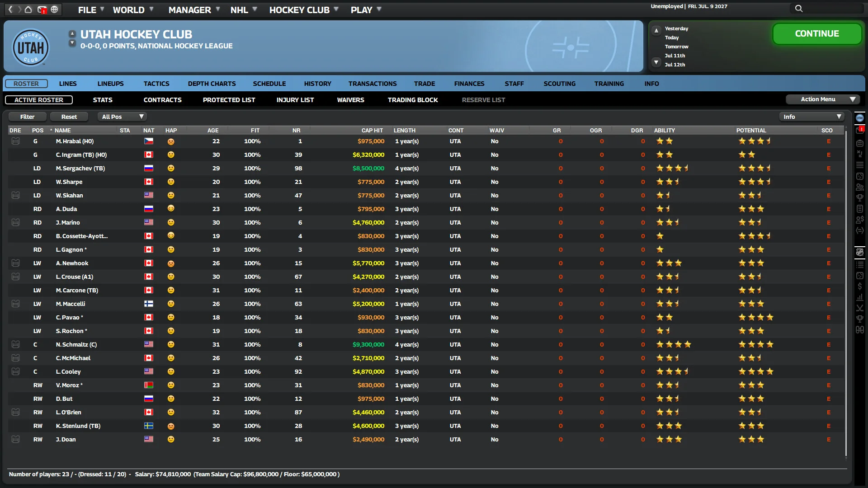The image size is (868, 488).
Task: Click the magnifying glass search icon
Action: click(x=798, y=8)
